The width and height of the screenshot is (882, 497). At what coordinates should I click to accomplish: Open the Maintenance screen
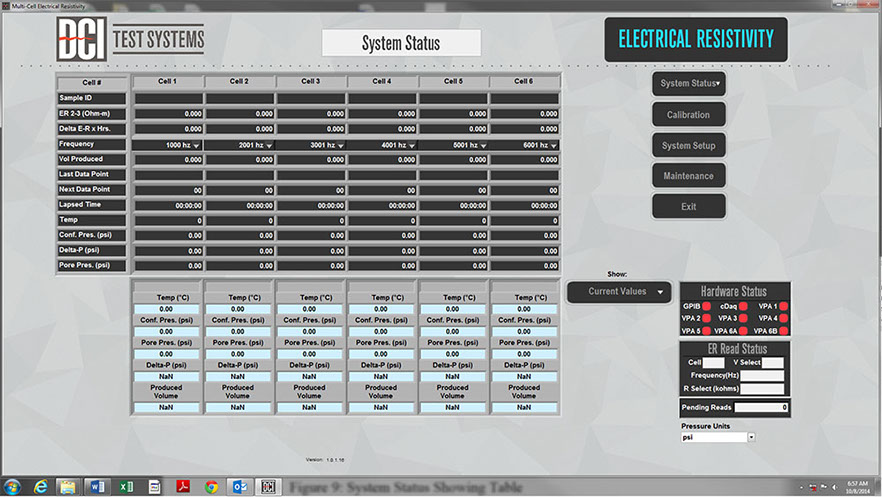(x=690, y=176)
